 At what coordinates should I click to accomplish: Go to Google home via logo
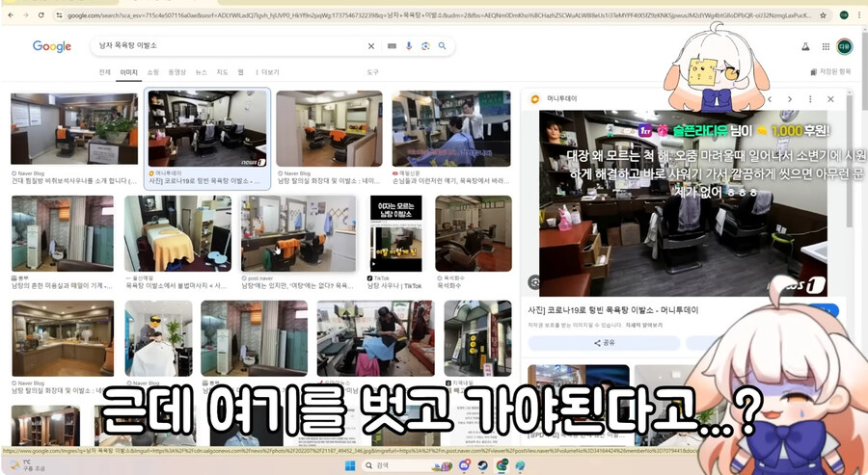pyautogui.click(x=52, y=46)
